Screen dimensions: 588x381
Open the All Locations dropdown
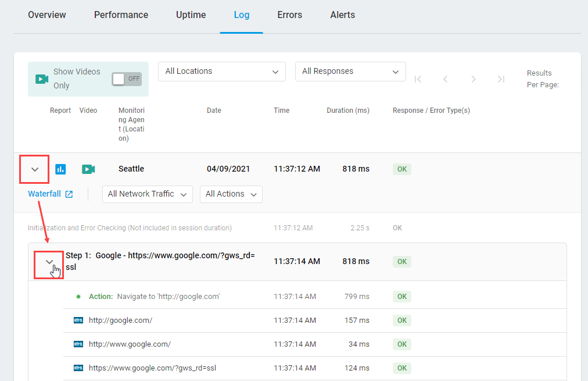pyautogui.click(x=221, y=72)
